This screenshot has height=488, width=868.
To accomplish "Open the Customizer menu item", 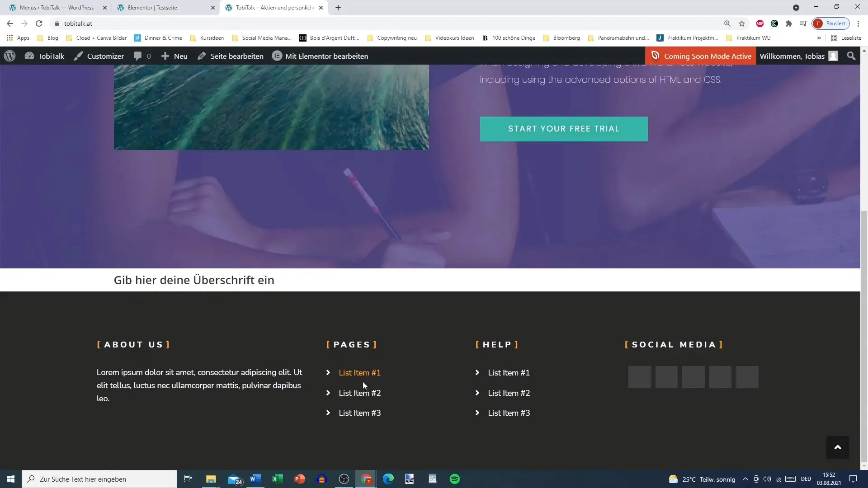I will pos(99,56).
